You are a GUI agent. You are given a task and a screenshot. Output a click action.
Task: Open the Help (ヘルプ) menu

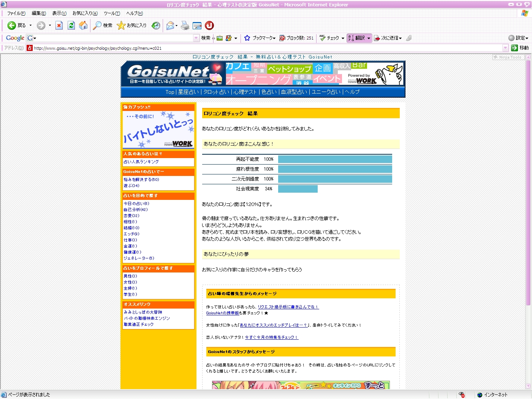click(135, 13)
